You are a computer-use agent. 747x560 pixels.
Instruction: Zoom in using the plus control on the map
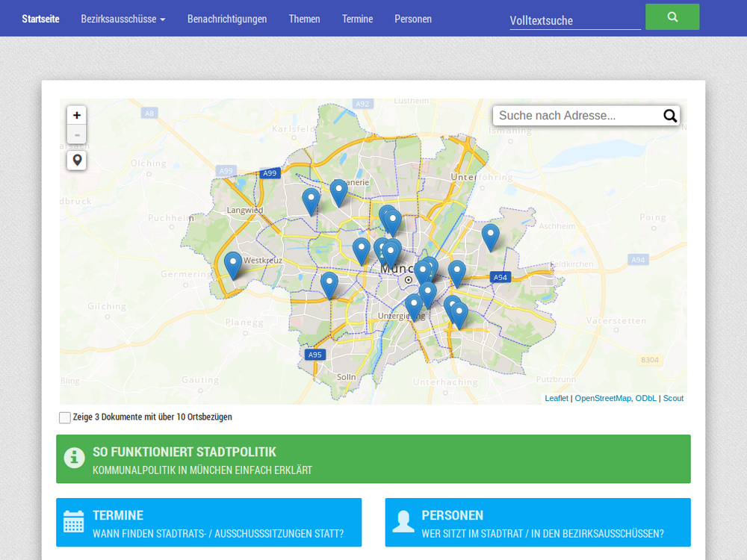click(76, 115)
